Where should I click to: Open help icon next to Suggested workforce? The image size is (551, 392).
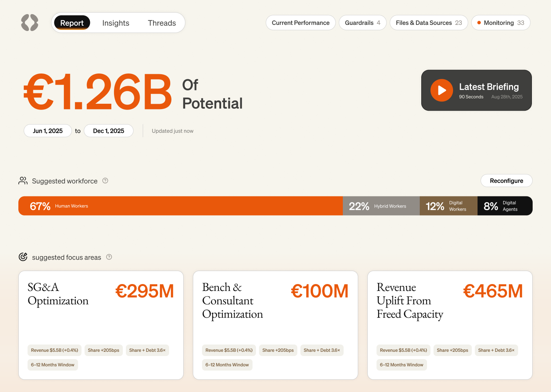tap(105, 181)
